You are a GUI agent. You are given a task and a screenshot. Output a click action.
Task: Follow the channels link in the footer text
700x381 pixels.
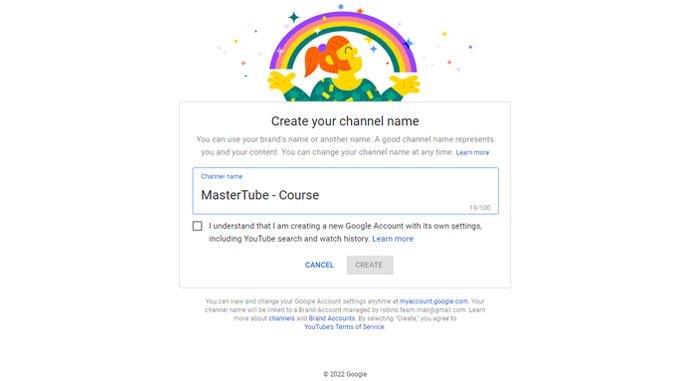click(x=281, y=318)
